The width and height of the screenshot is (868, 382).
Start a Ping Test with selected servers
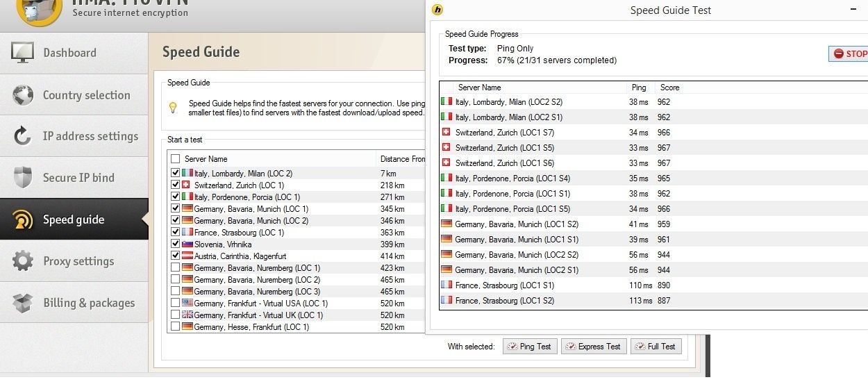[530, 346]
